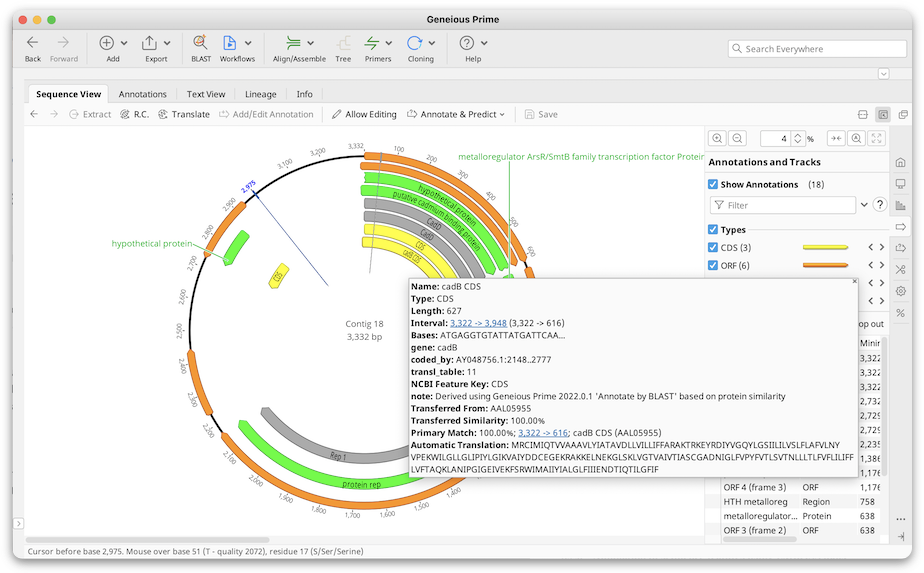Uncheck the Types checkbox
Viewport: 924px width, 573px height.
[713, 229]
